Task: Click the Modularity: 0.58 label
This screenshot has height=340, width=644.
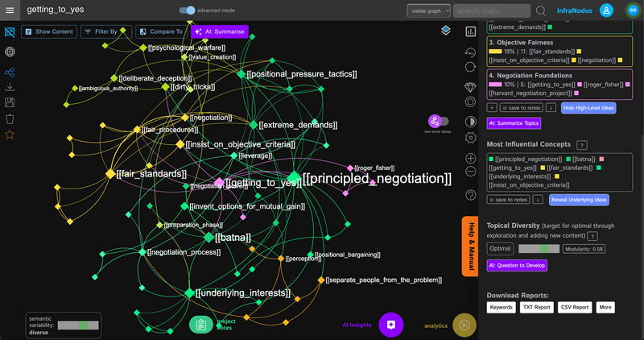Action: [584, 249]
